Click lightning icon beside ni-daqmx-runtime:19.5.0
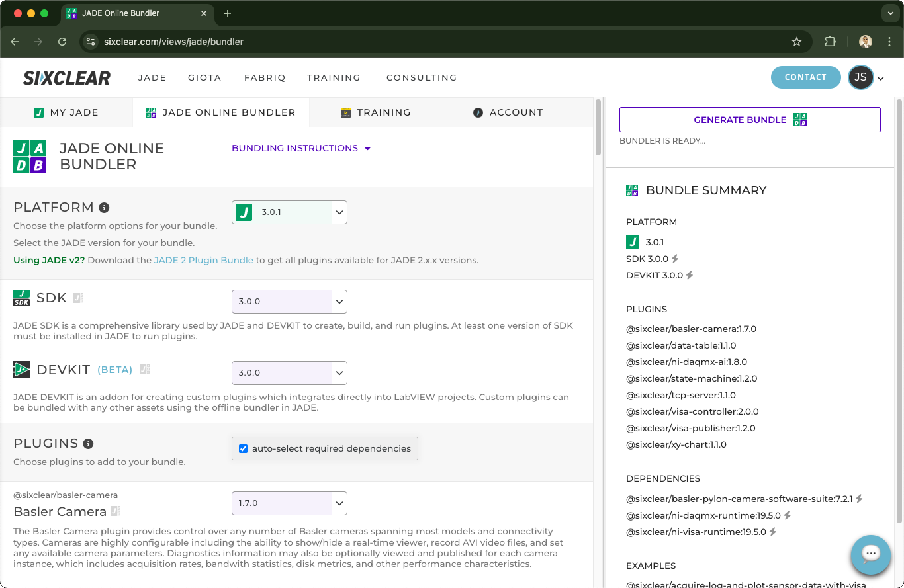This screenshot has width=904, height=588. 788,515
